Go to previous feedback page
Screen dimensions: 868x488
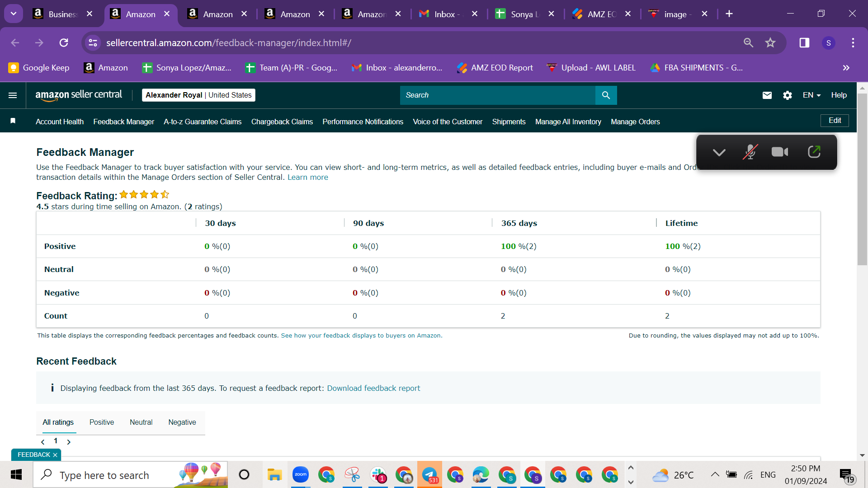(x=43, y=442)
